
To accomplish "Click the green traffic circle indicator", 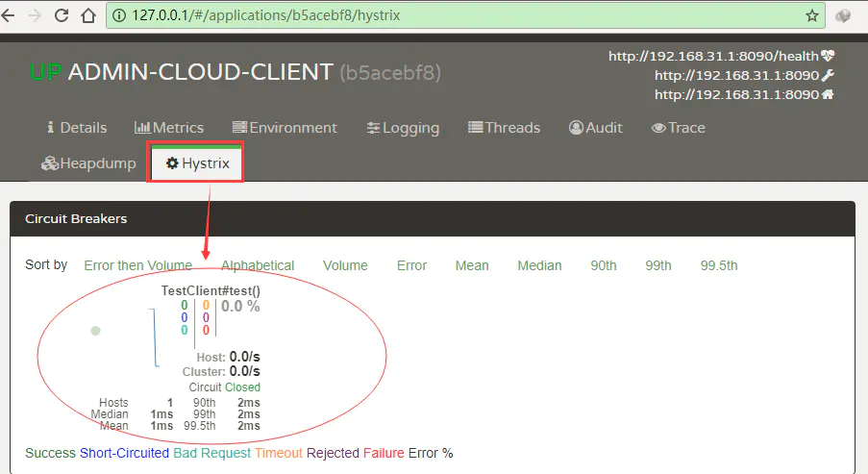I will 96,331.
